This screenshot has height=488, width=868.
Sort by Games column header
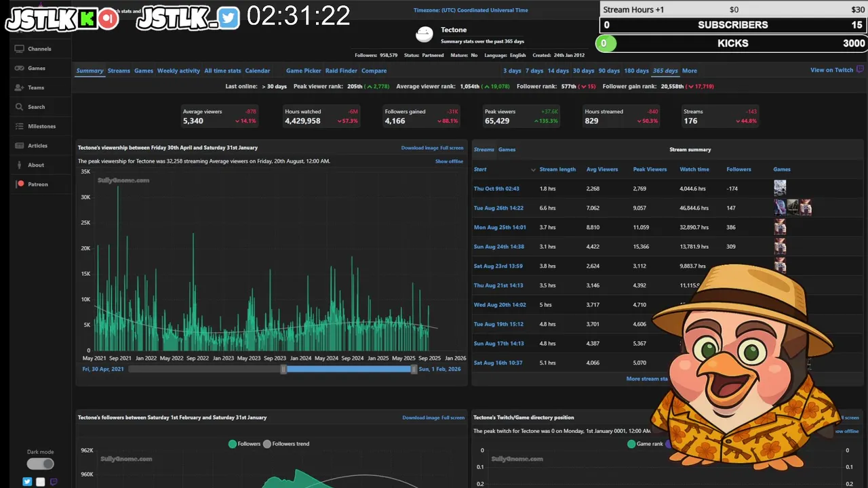pyautogui.click(x=782, y=169)
